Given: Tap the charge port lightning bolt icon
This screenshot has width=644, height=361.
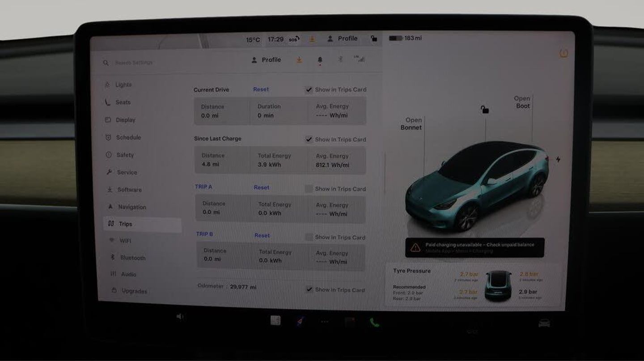Looking at the screenshot, I should pyautogui.click(x=558, y=159).
